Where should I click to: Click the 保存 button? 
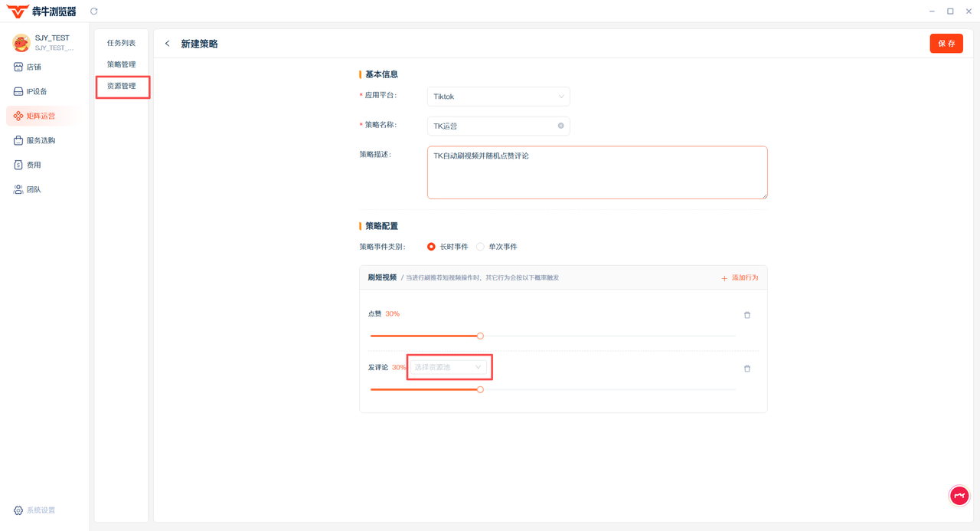click(946, 44)
